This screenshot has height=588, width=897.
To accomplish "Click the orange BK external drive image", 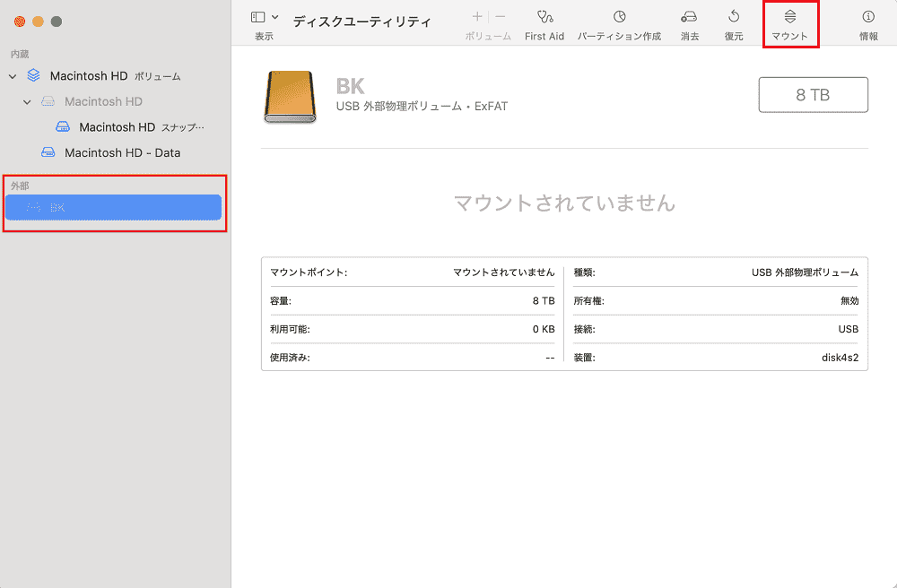I will point(290,97).
